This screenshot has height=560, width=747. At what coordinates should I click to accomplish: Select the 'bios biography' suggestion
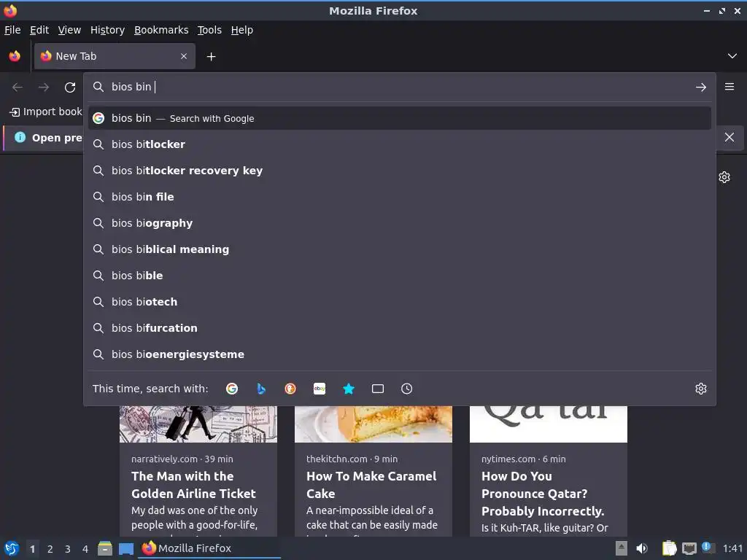pos(399,223)
